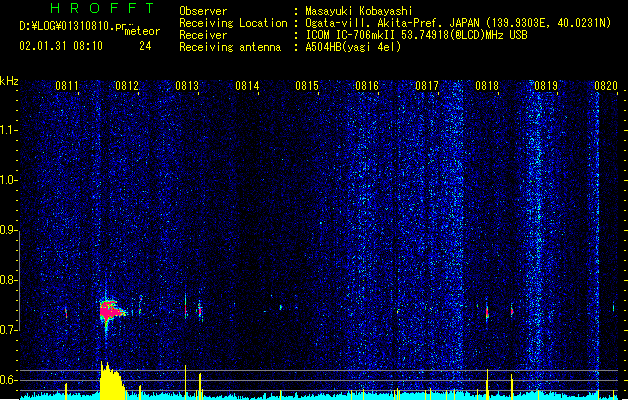Screen dimensions: 629x400
Task: Click the 0.7 kHz axis label
Action: (x=9, y=330)
